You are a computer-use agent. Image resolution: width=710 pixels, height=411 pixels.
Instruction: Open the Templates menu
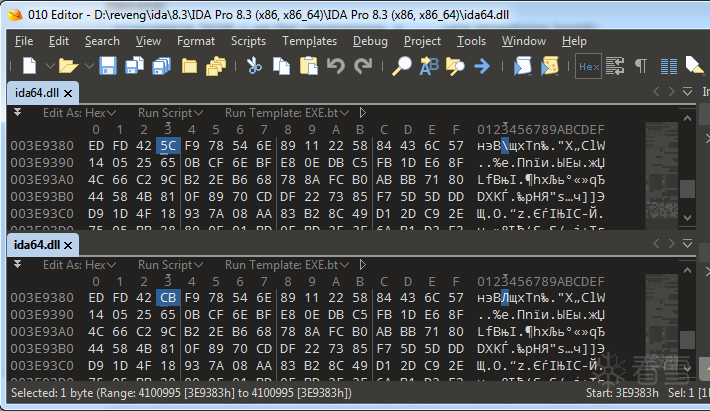pyautogui.click(x=310, y=41)
